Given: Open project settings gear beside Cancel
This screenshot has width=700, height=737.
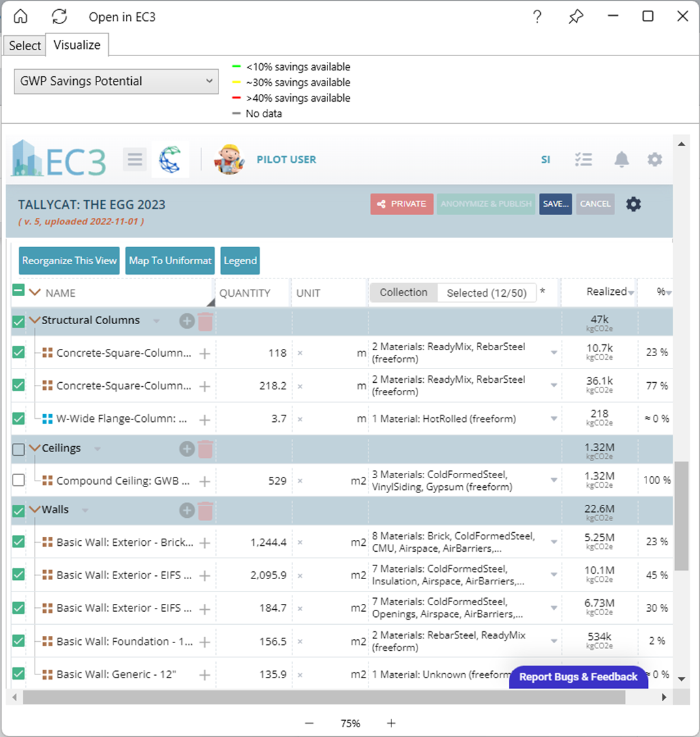Looking at the screenshot, I should [633, 204].
